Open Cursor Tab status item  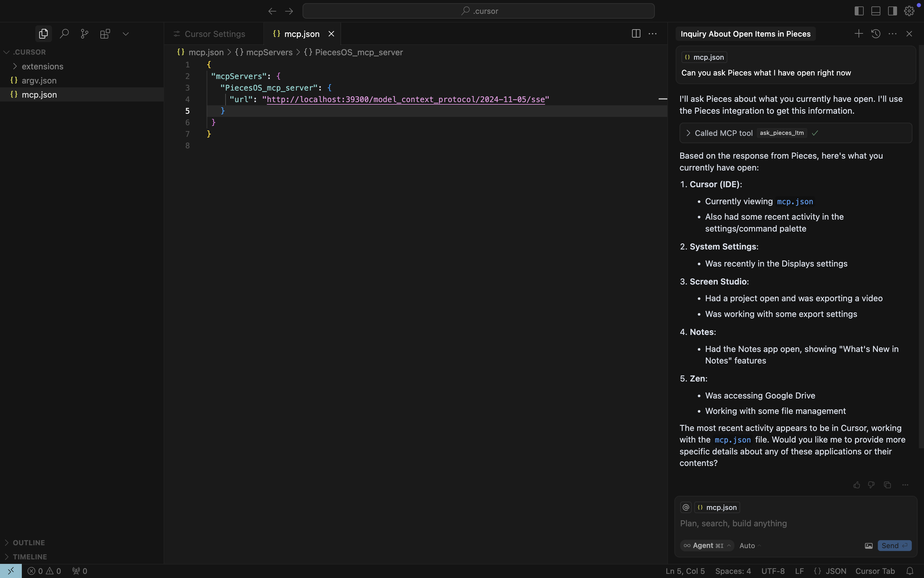pos(875,571)
